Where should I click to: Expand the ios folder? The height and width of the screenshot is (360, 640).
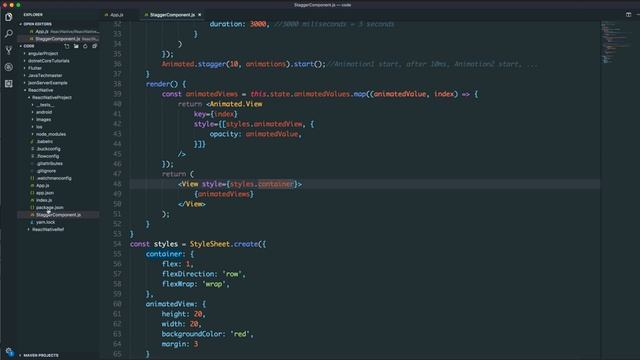click(39, 127)
